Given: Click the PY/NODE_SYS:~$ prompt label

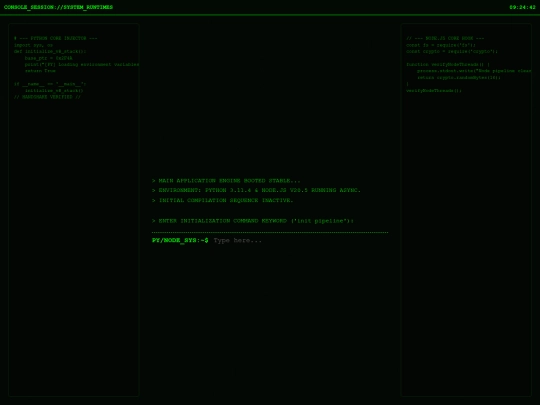Looking at the screenshot, I should pos(180,240).
